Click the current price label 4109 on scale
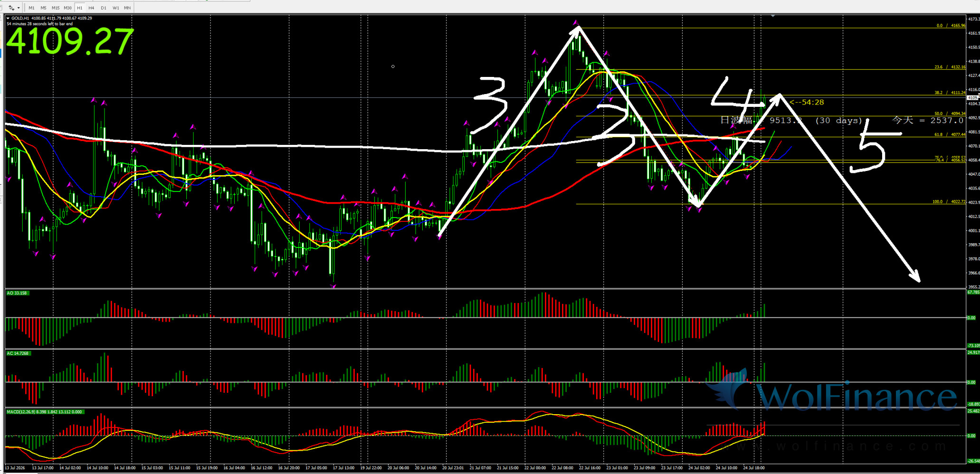This screenshot has height=474, width=980. (973, 97)
